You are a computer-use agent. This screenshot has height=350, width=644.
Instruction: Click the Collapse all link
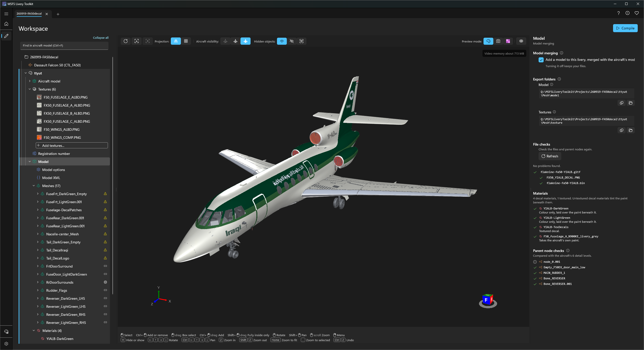(101, 38)
